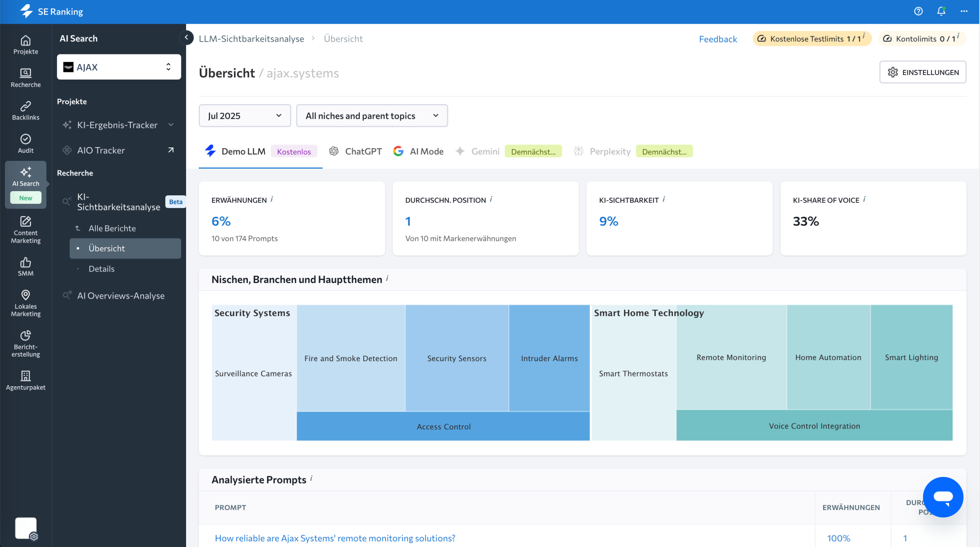The height and width of the screenshot is (547, 980).
Task: Open Agenturpaket section
Action: pyautogui.click(x=26, y=381)
